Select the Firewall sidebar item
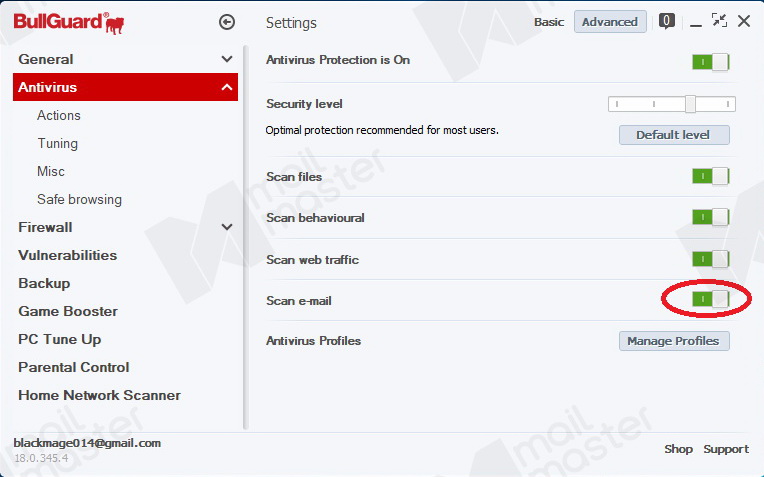The height and width of the screenshot is (477, 764). 45,228
